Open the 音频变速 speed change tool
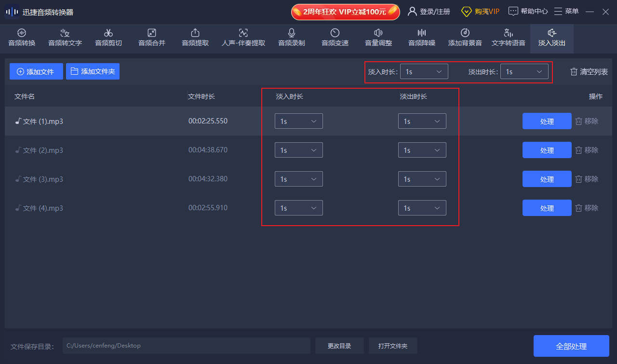 (335, 38)
